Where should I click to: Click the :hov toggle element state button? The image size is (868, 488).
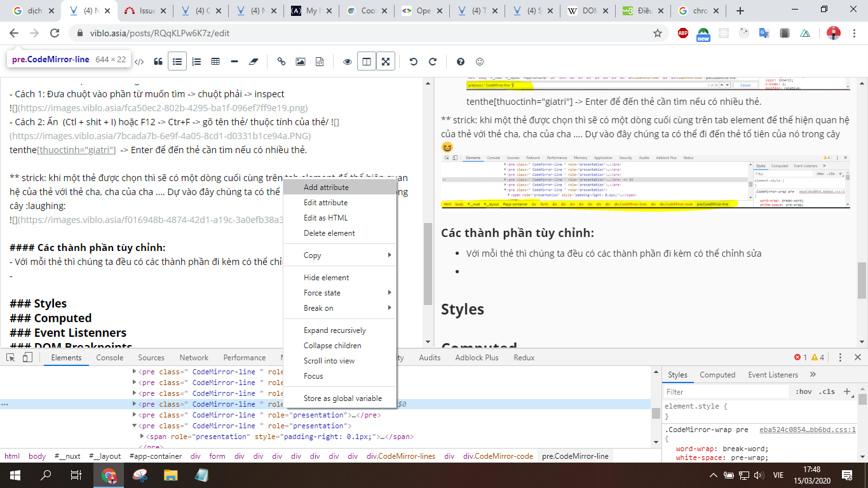click(804, 392)
